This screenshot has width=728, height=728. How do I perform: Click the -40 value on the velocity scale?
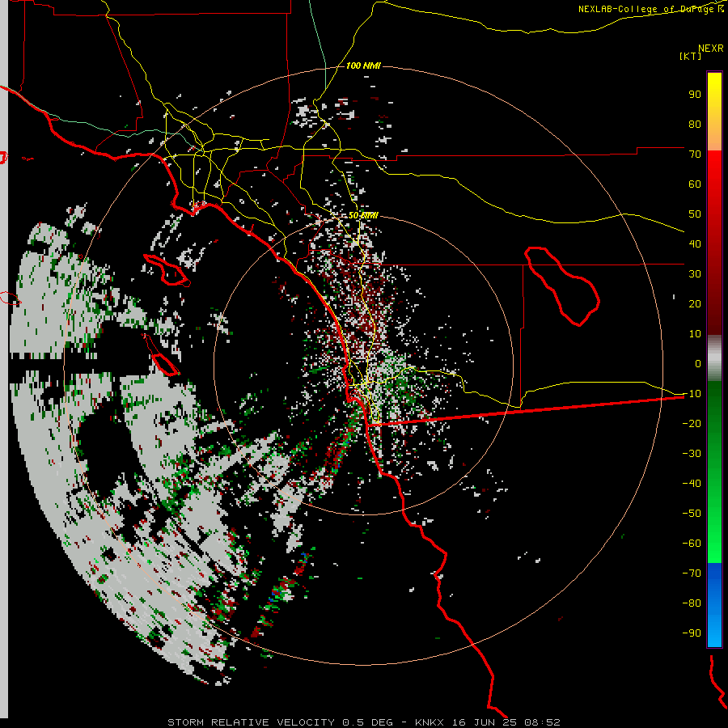coord(692,484)
